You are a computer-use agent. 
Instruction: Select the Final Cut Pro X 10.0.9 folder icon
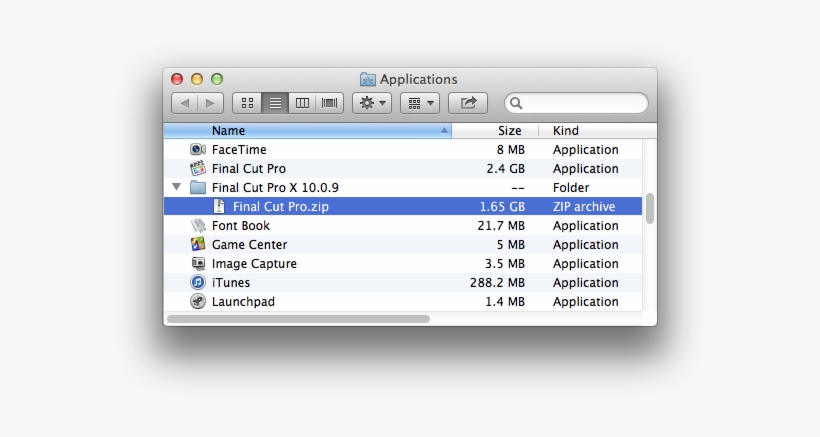[x=198, y=187]
